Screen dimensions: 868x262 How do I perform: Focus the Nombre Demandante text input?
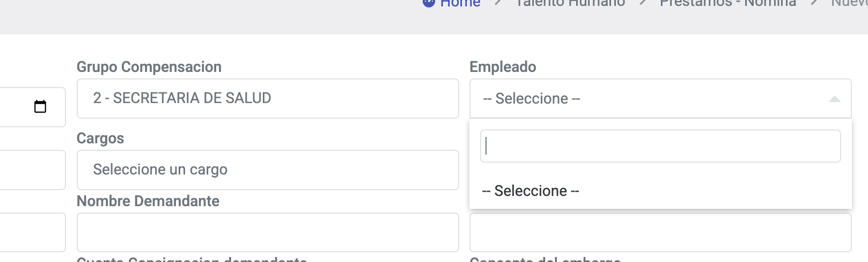267,232
